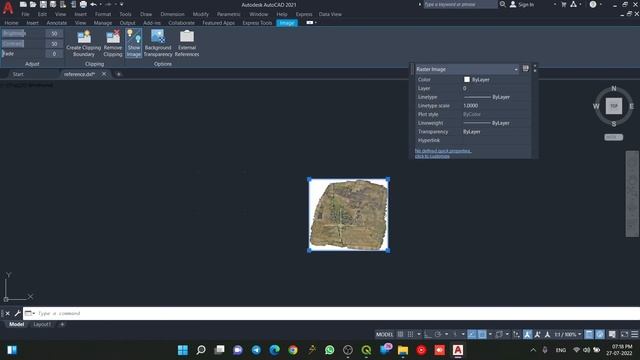Toggle snap mode in status bar
Image resolution: width=640 pixels, height=360 pixels.
(410, 334)
